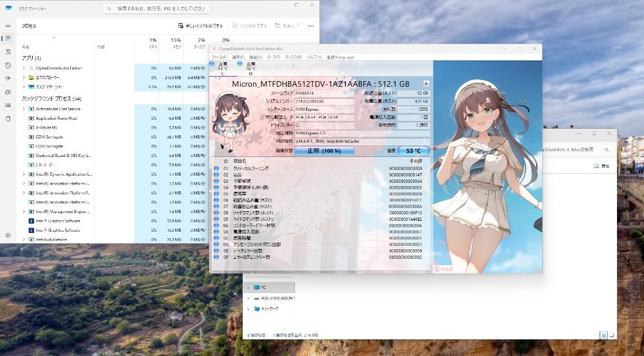Image resolution: width=644 pixels, height=356 pixels.
Task: Open Task Manager settings gear icon
Action: 8,236
